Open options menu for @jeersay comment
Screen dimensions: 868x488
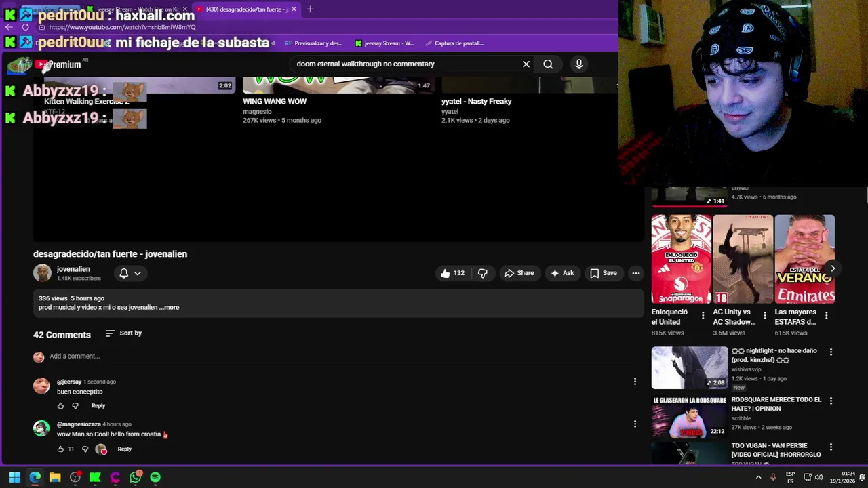[x=635, y=382]
